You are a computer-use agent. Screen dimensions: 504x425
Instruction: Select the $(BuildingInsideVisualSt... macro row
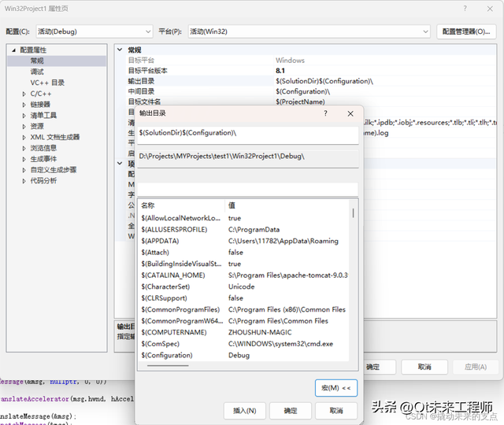(244, 264)
